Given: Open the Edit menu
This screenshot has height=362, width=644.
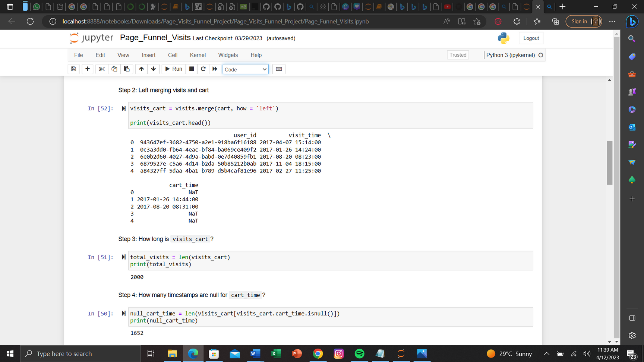Looking at the screenshot, I should point(100,55).
